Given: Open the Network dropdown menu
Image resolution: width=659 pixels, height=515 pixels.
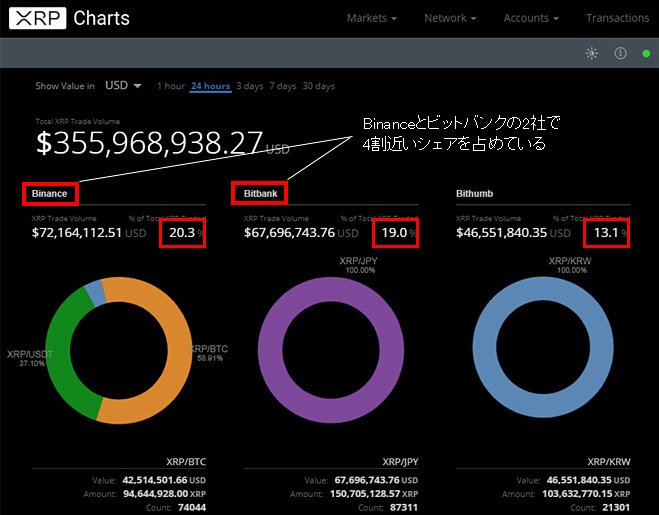Looking at the screenshot, I should click(450, 18).
